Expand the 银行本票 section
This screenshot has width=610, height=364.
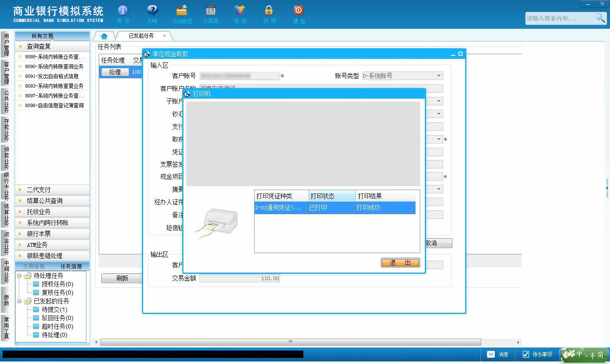53,234
